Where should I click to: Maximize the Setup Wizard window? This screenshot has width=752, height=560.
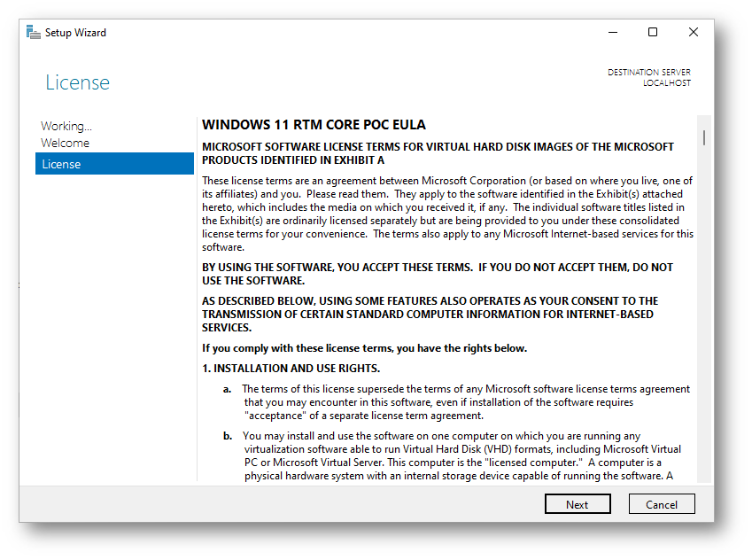(653, 32)
